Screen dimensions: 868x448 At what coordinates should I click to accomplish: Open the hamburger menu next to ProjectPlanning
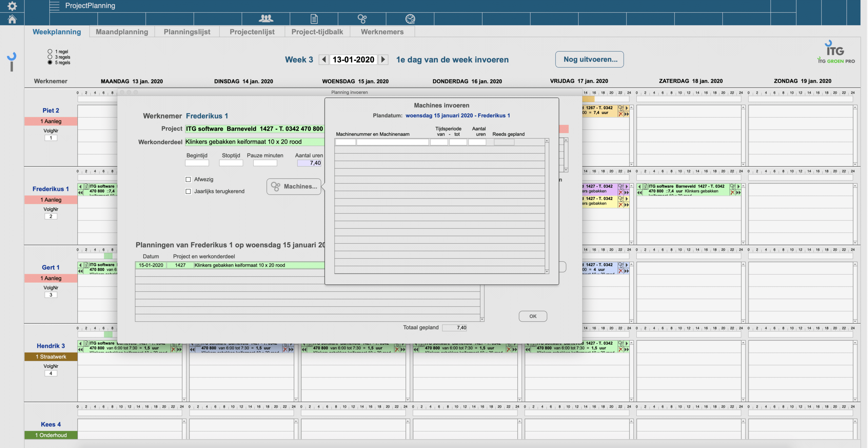click(54, 6)
